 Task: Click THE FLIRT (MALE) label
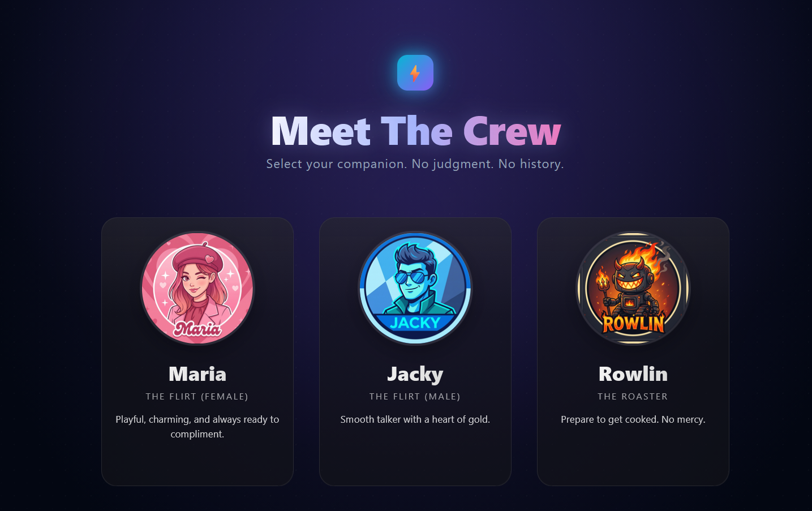point(415,397)
